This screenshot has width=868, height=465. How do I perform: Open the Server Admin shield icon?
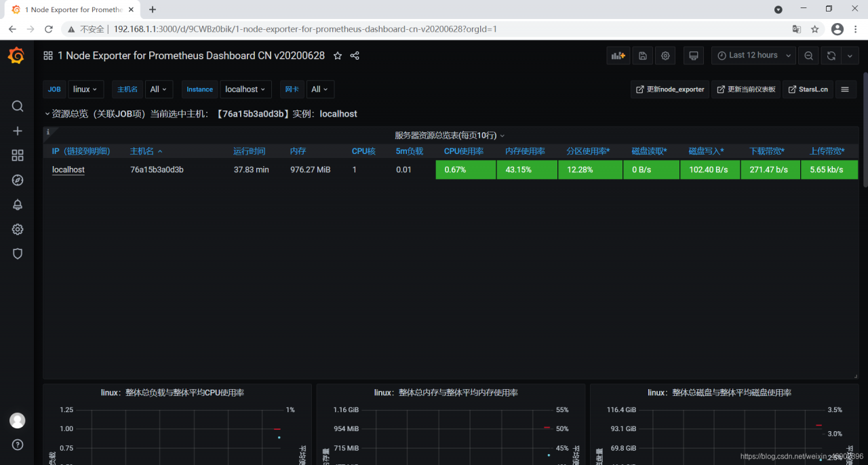click(18, 254)
